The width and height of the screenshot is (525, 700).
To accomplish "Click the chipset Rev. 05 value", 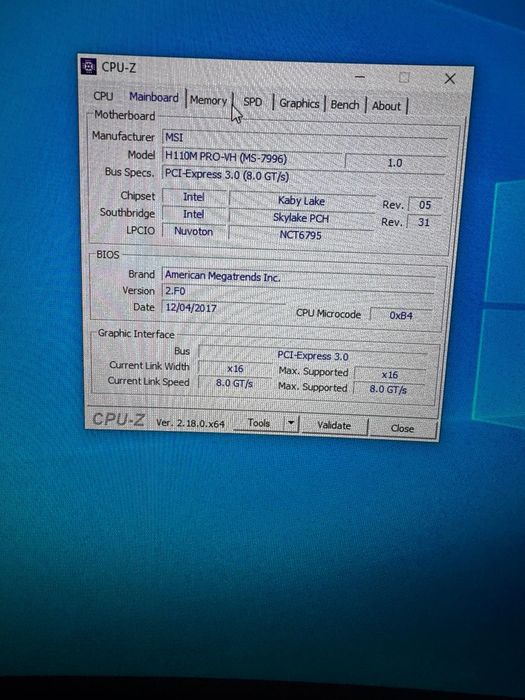I will coord(425,205).
